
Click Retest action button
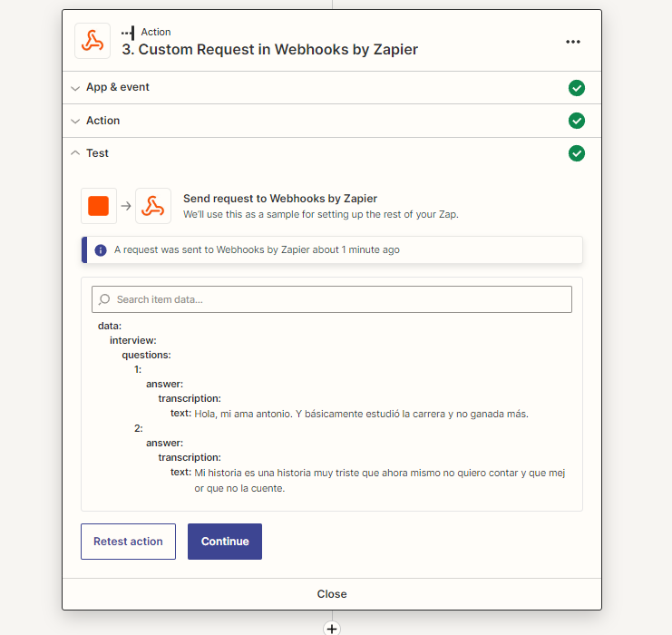(x=128, y=541)
